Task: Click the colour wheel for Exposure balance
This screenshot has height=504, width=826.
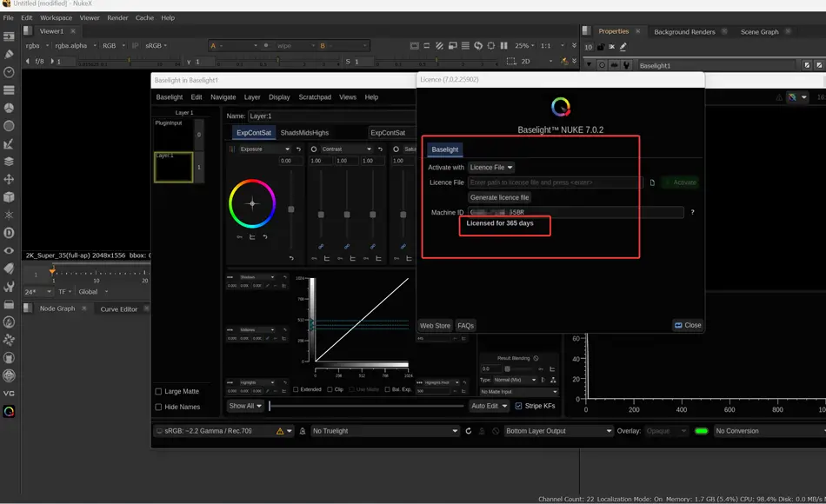Action: 252,203
